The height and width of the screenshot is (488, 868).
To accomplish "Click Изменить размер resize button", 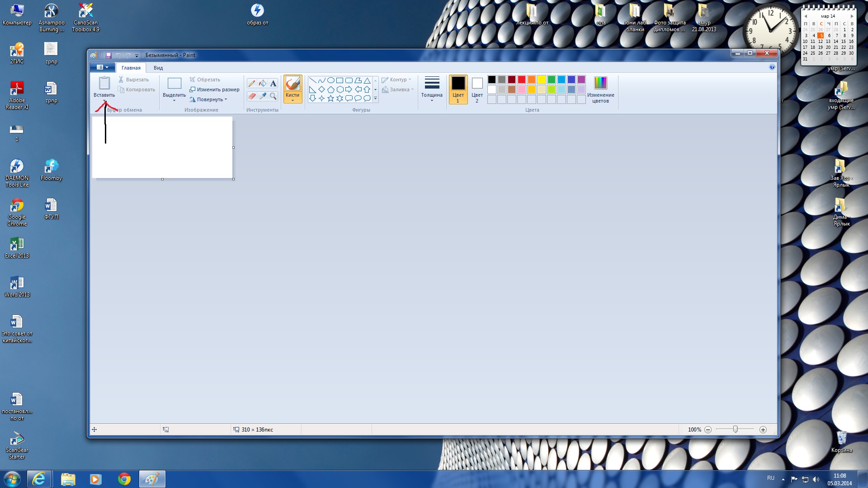I will tap(215, 89).
